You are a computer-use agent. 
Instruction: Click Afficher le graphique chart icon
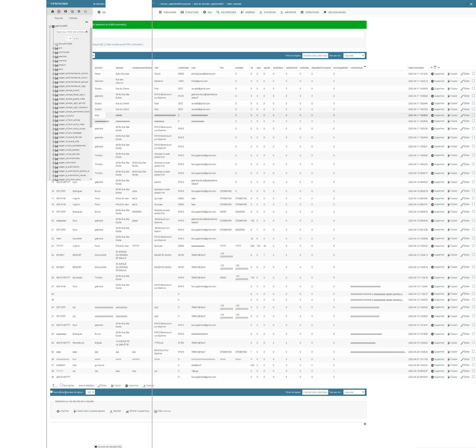click(x=127, y=411)
